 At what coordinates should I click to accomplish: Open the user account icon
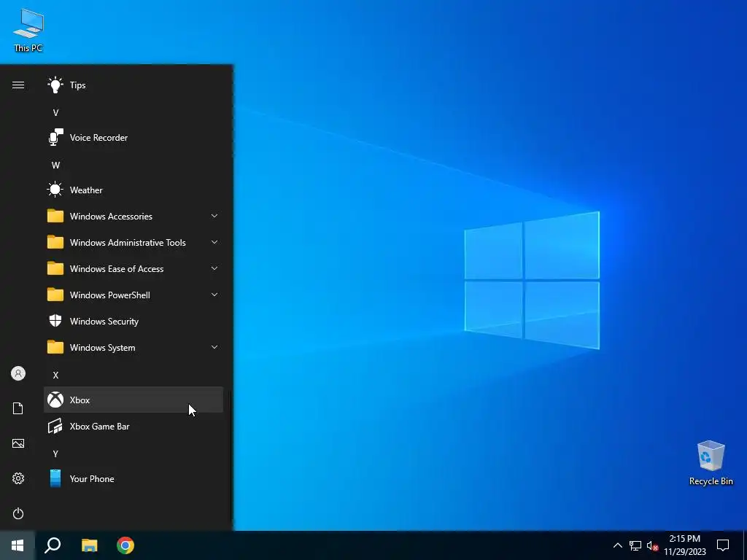[18, 373]
